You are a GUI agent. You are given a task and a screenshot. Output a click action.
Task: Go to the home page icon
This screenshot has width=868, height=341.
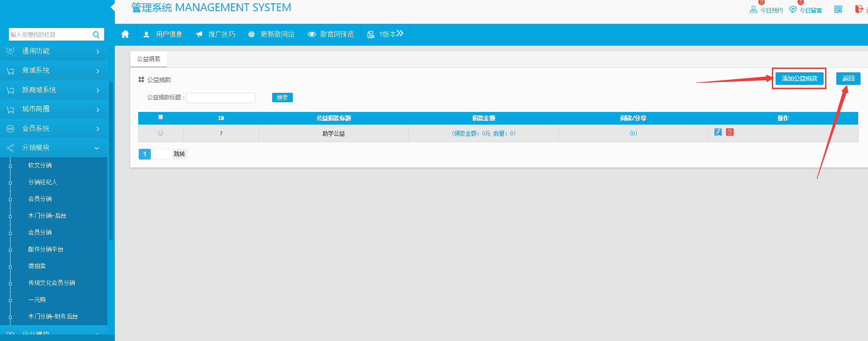pos(125,34)
